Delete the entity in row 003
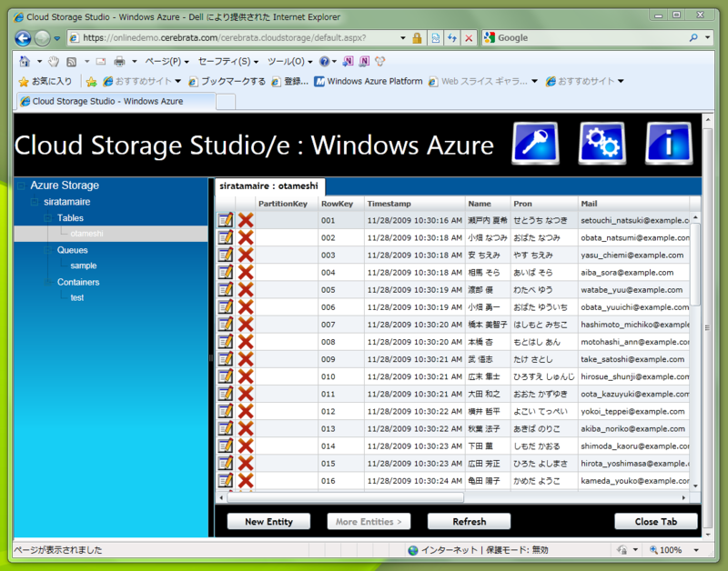728x571 pixels. [246, 255]
